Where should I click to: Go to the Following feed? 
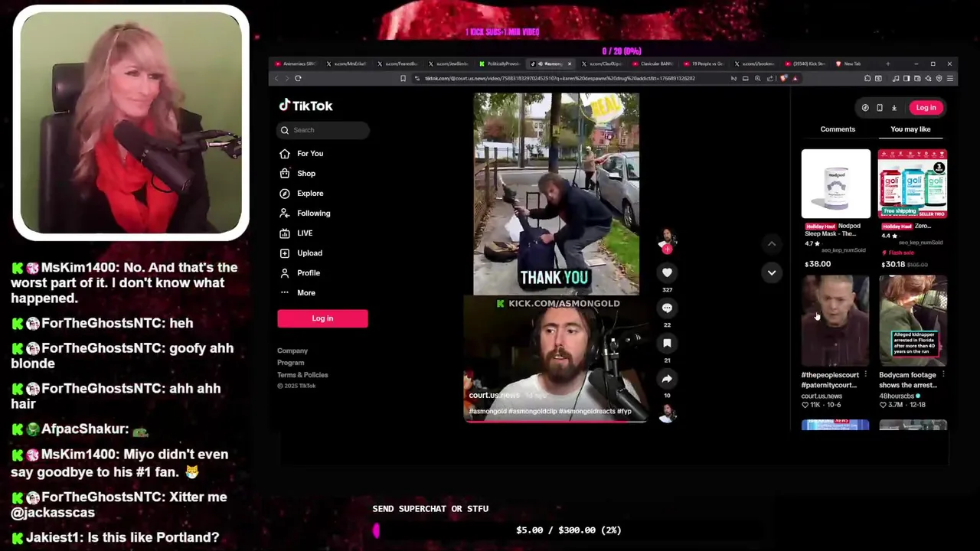[x=305, y=213]
